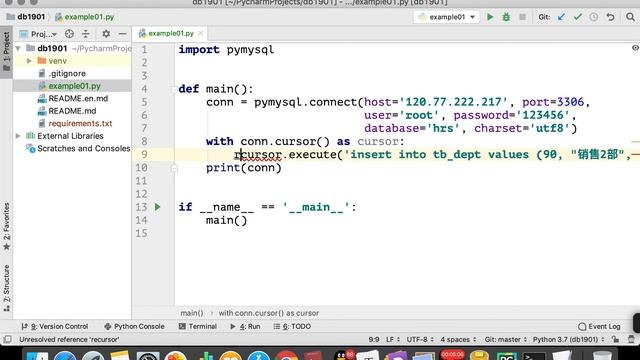
Task: Collapse the db1901 project root
Action: point(18,48)
